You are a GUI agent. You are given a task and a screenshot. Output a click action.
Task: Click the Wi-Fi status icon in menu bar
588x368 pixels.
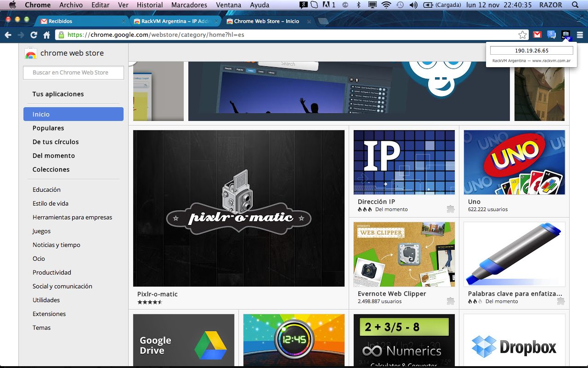[x=386, y=5]
